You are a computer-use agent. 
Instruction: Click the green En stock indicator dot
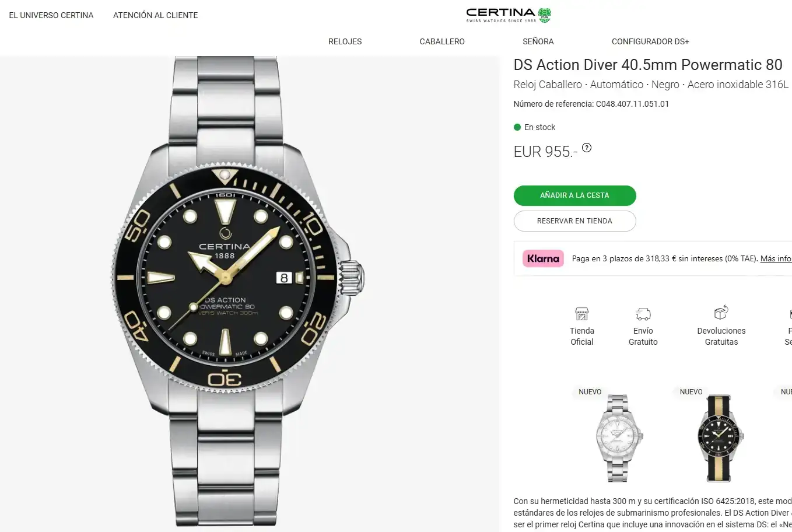517,127
